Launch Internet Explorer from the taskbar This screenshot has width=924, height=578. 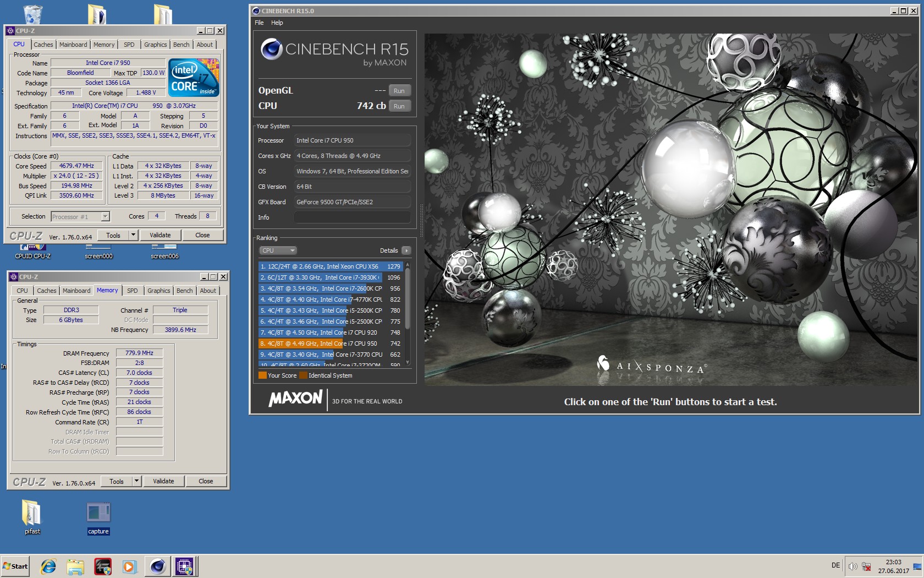pos(49,566)
